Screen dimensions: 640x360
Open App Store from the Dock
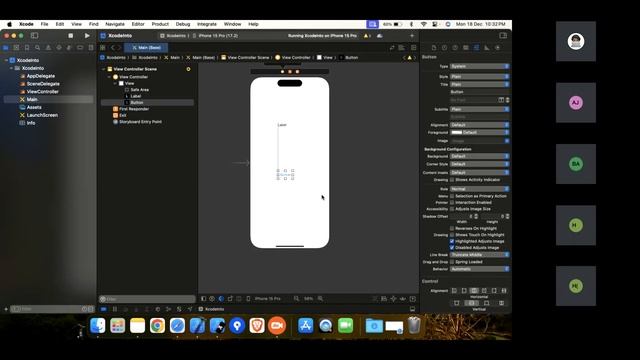[305, 326]
